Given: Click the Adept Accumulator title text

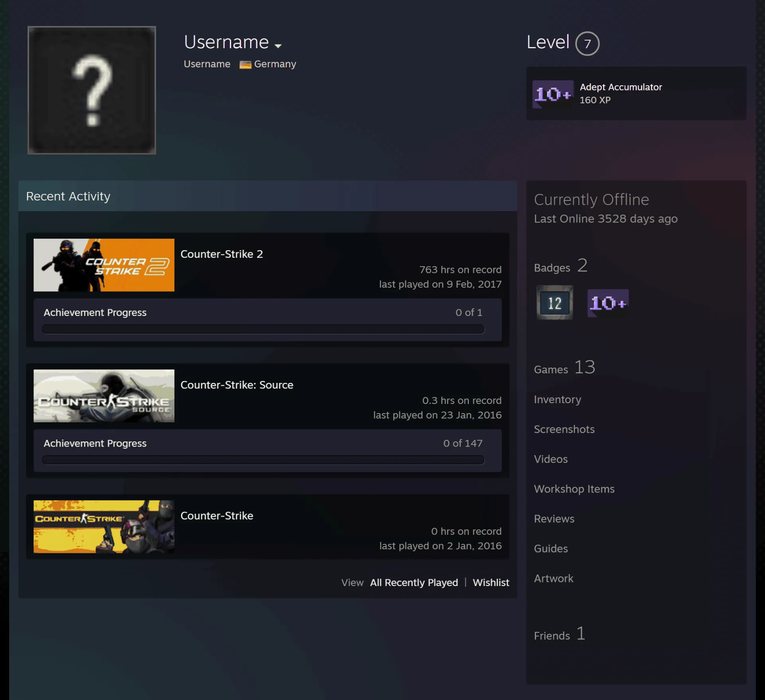Looking at the screenshot, I should tap(620, 87).
